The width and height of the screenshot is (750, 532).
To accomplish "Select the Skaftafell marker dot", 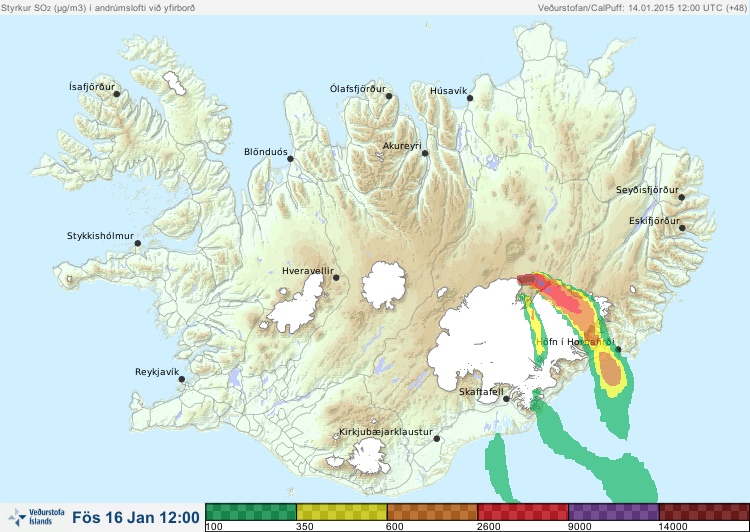I will point(506,399).
